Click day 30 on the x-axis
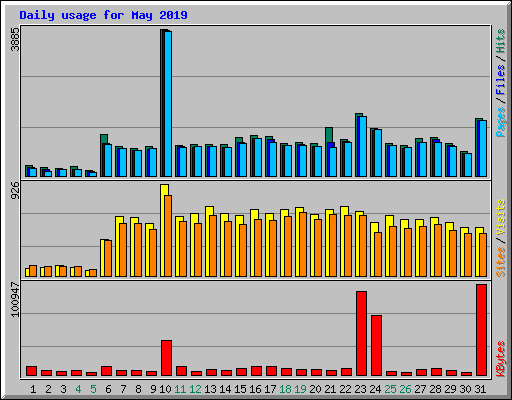 (465, 389)
